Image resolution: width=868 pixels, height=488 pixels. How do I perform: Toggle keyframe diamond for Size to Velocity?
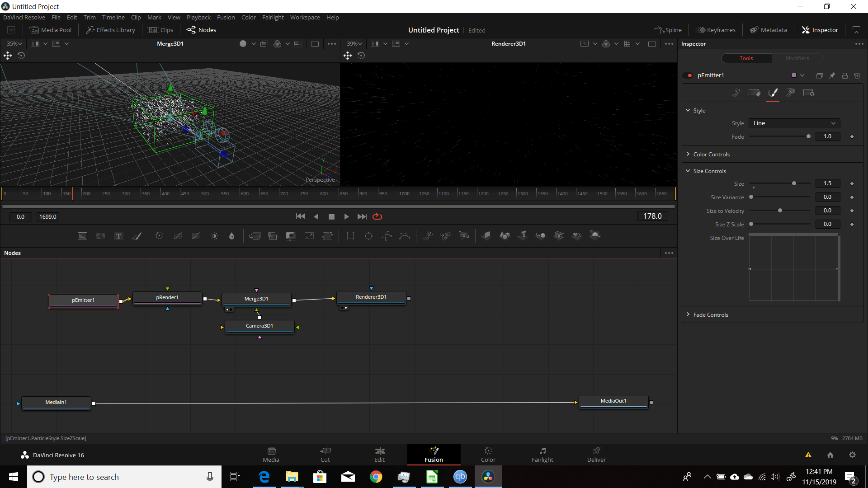coord(852,211)
